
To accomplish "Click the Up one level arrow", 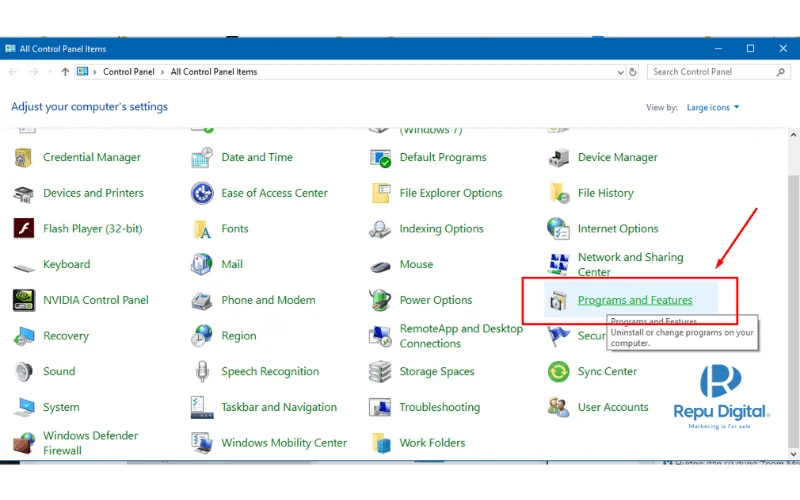I will (65, 72).
